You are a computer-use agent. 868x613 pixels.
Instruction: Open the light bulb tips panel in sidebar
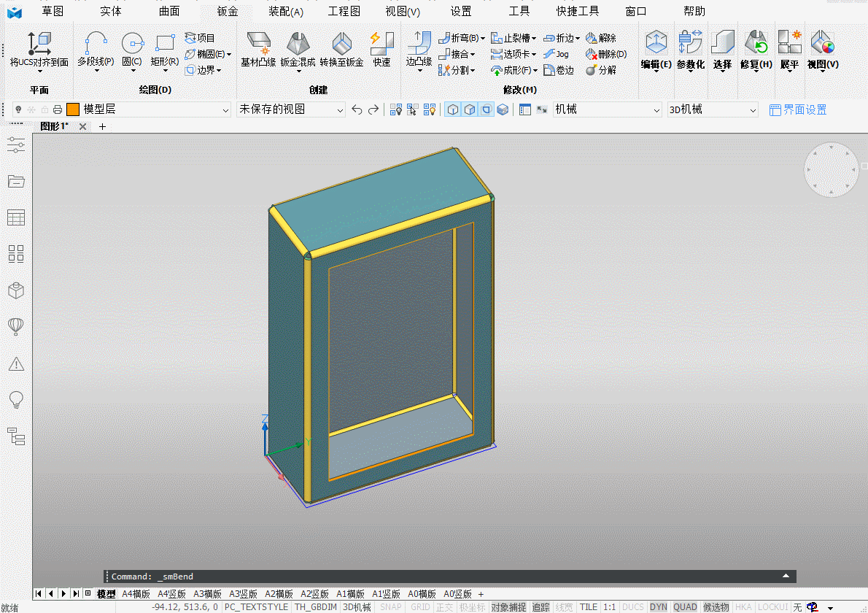(16, 400)
